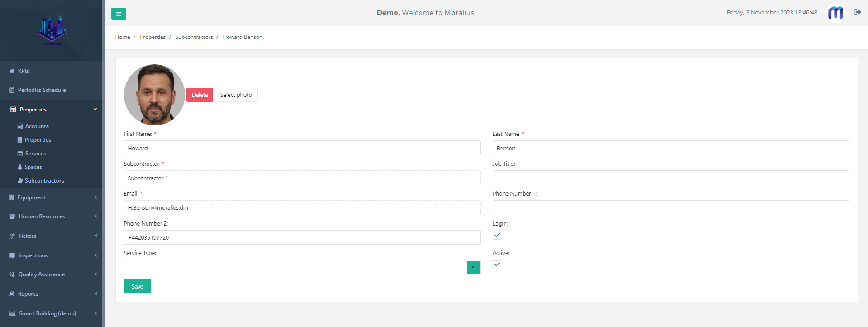Screen dimensions: 868x327
Task: Click the Spaces submenu icon
Action: (x=19, y=167)
